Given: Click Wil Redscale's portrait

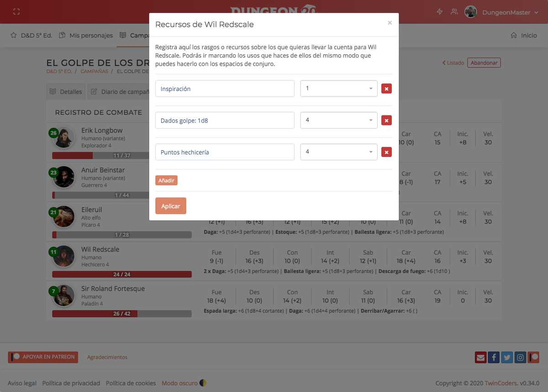Looking at the screenshot, I should [x=64, y=256].
